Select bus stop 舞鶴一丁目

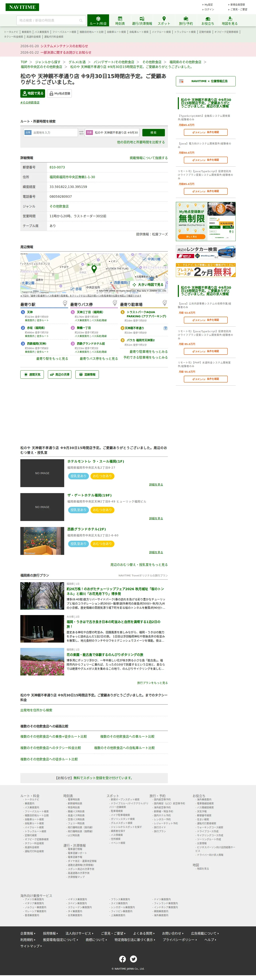[x=84, y=328]
